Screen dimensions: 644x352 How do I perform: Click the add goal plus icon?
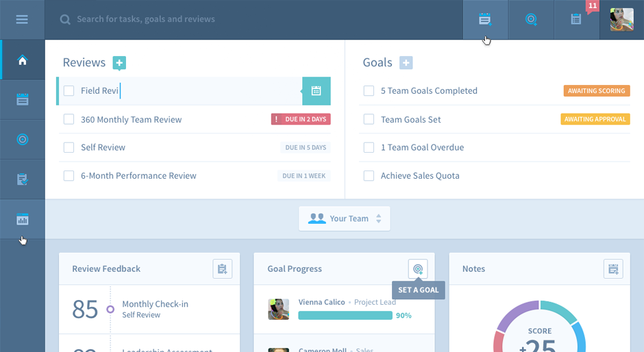tap(406, 63)
